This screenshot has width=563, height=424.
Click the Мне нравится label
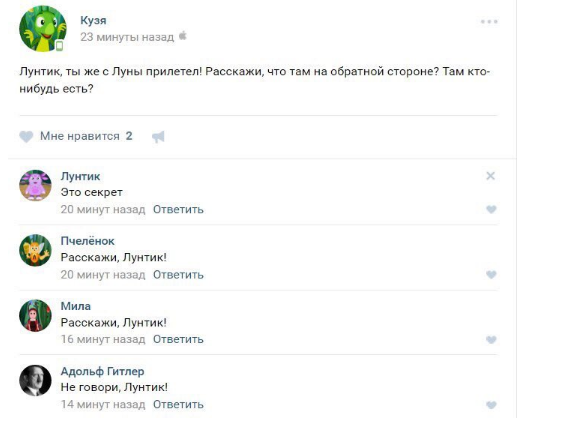coord(80,136)
